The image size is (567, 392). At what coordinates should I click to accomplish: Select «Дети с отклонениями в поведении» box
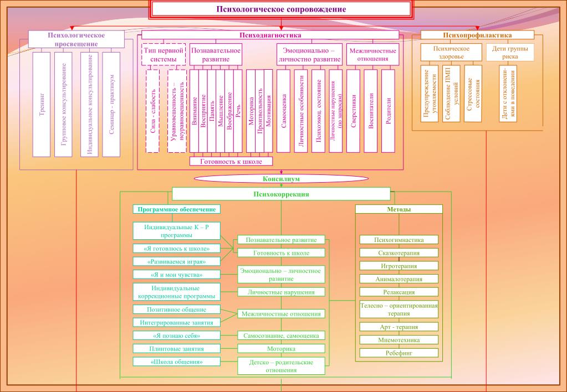(508, 94)
